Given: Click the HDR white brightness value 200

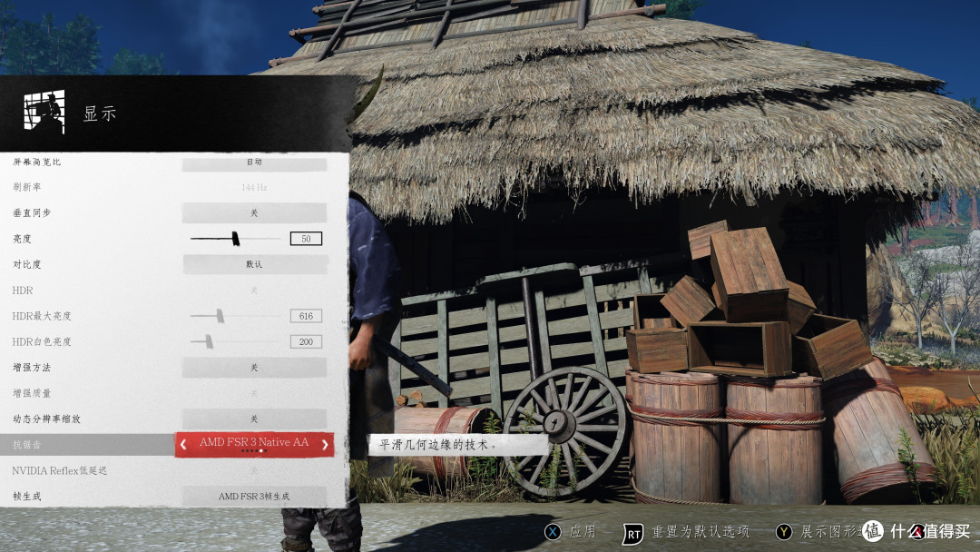Looking at the screenshot, I should (x=307, y=342).
